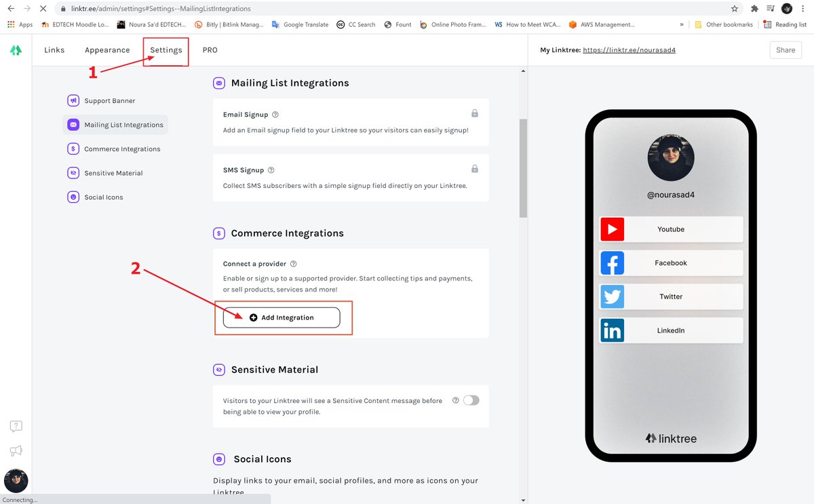Click the YouTube logo icon in preview
Viewport: 814px width, 504px height.
[x=612, y=229]
